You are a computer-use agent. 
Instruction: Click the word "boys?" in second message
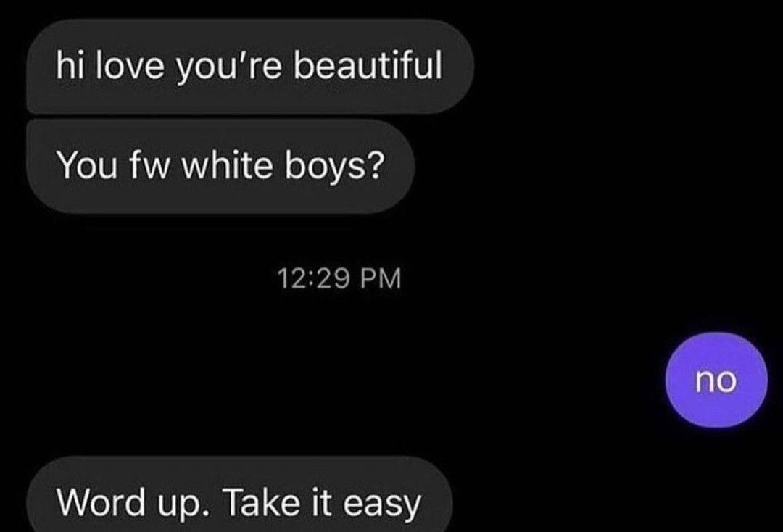334,166
